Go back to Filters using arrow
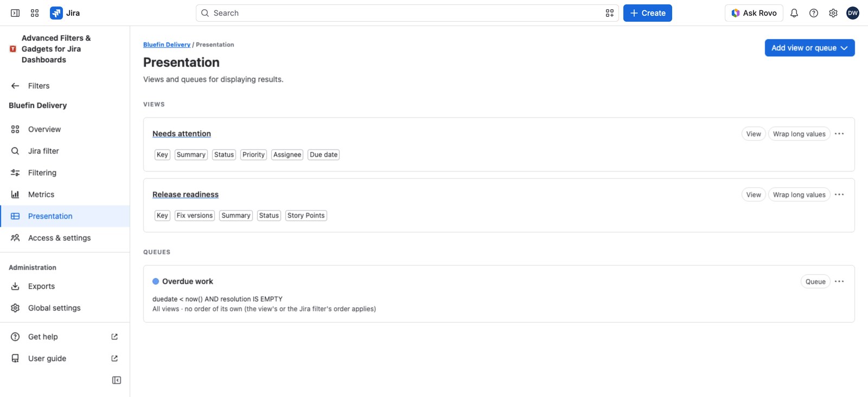 pos(15,86)
